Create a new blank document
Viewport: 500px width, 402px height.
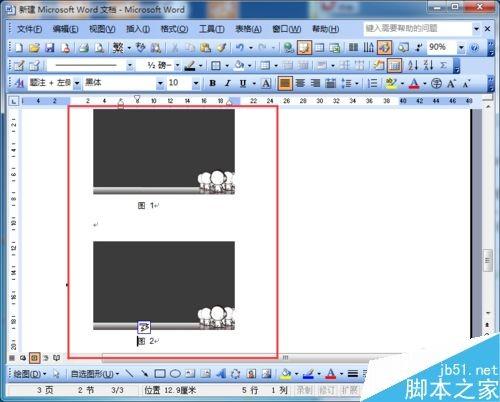tap(18, 48)
